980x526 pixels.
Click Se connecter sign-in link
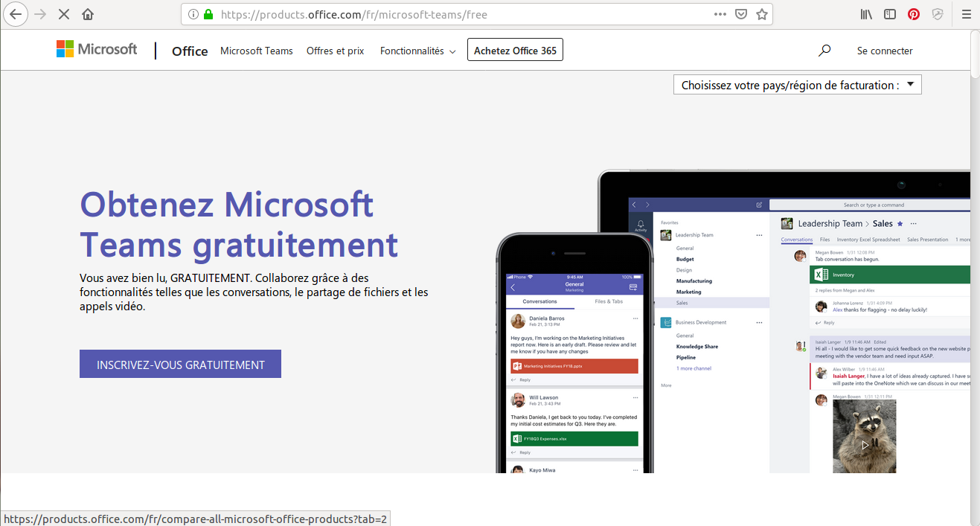click(885, 51)
